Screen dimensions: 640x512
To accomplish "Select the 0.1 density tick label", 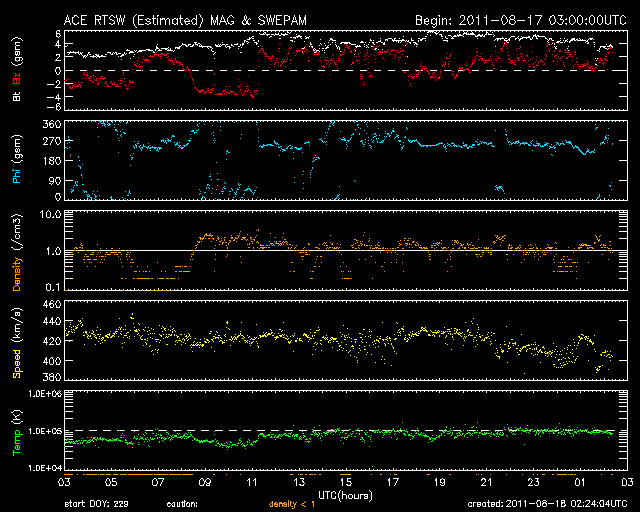I will pos(53,287).
